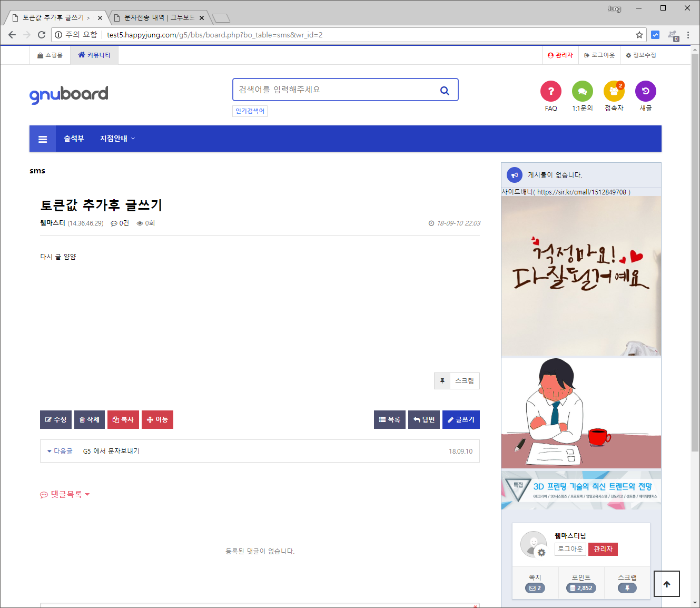This screenshot has width=700, height=608.
Task: Click the scroll-to-top arrow icon
Action: [x=666, y=584]
